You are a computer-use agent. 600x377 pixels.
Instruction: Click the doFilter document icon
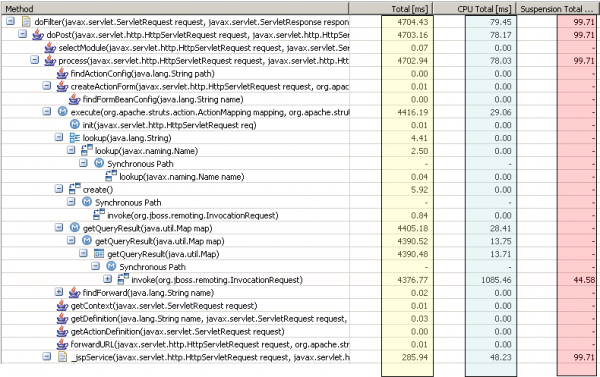[x=26, y=21]
